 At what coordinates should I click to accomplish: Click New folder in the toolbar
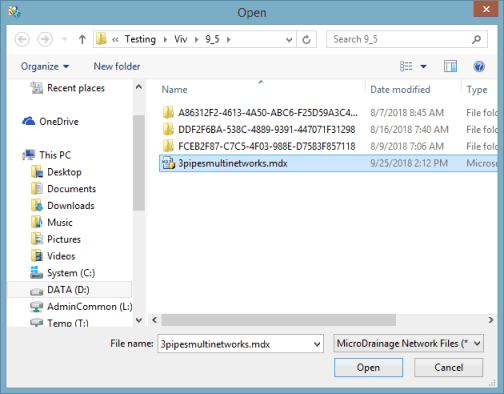pos(117,66)
